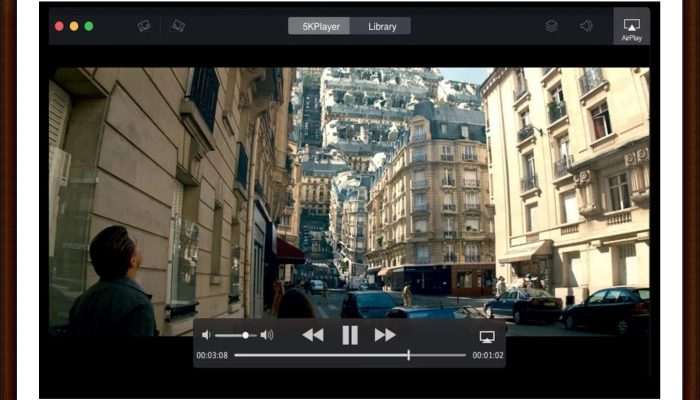Mute audio using the low-volume speaker icon
The image size is (700, 400).
(206, 335)
